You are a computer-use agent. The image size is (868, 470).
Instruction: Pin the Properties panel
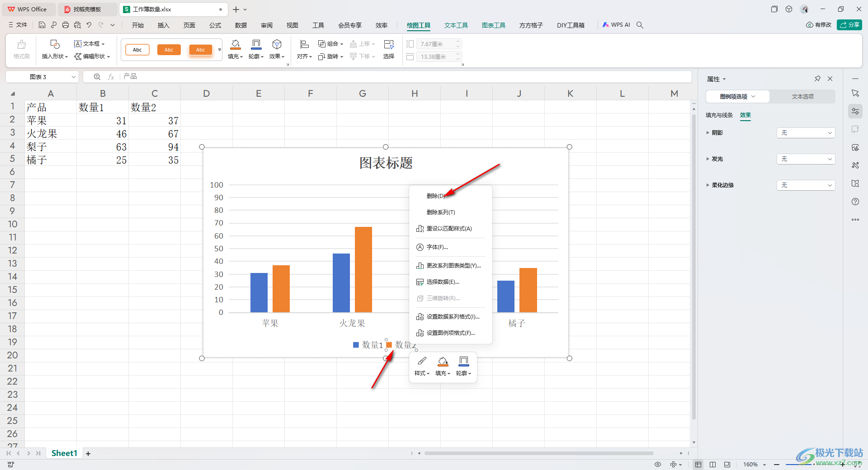click(817, 79)
